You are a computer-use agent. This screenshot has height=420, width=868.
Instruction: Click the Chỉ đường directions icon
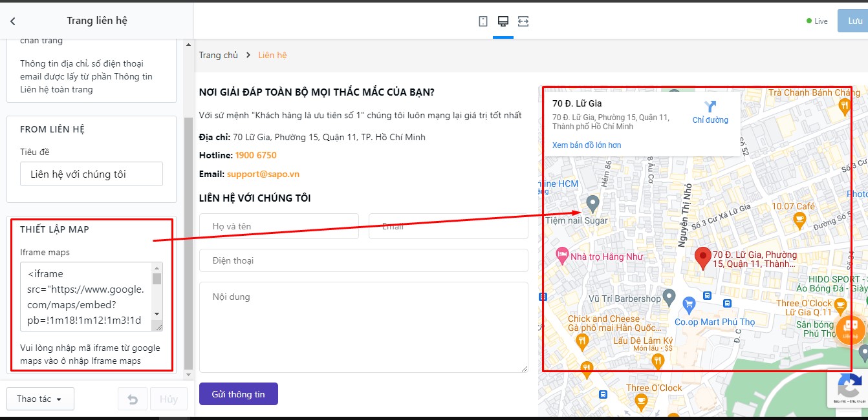coord(710,107)
